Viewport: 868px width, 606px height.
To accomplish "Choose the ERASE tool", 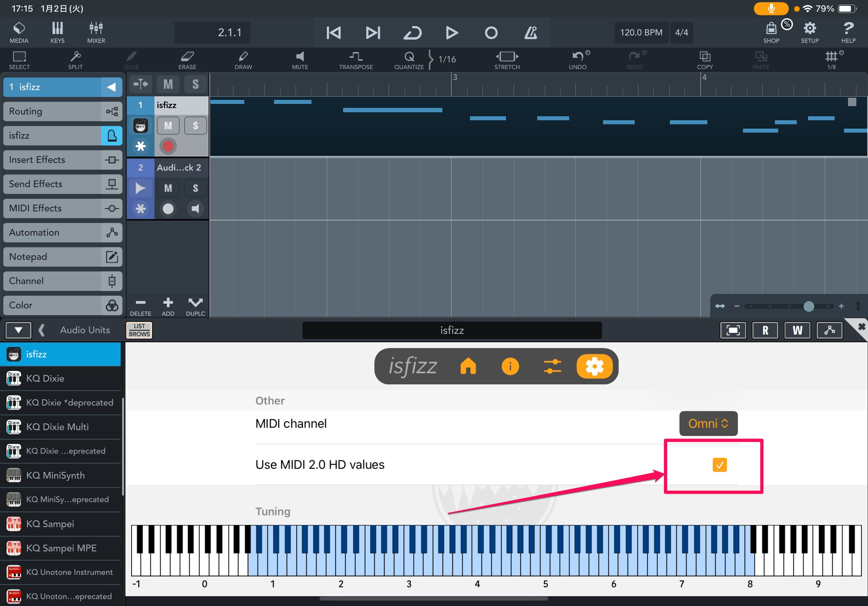I will tap(187, 60).
